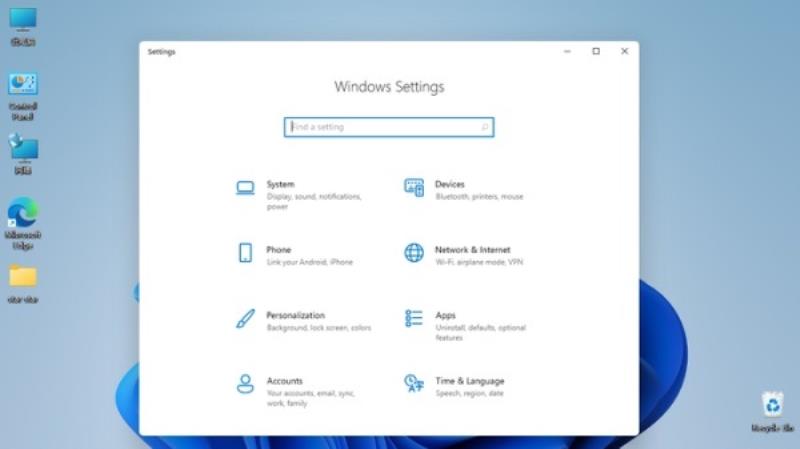Maximize the Settings window
Image resolution: width=800 pixels, height=449 pixels.
pyautogui.click(x=596, y=52)
